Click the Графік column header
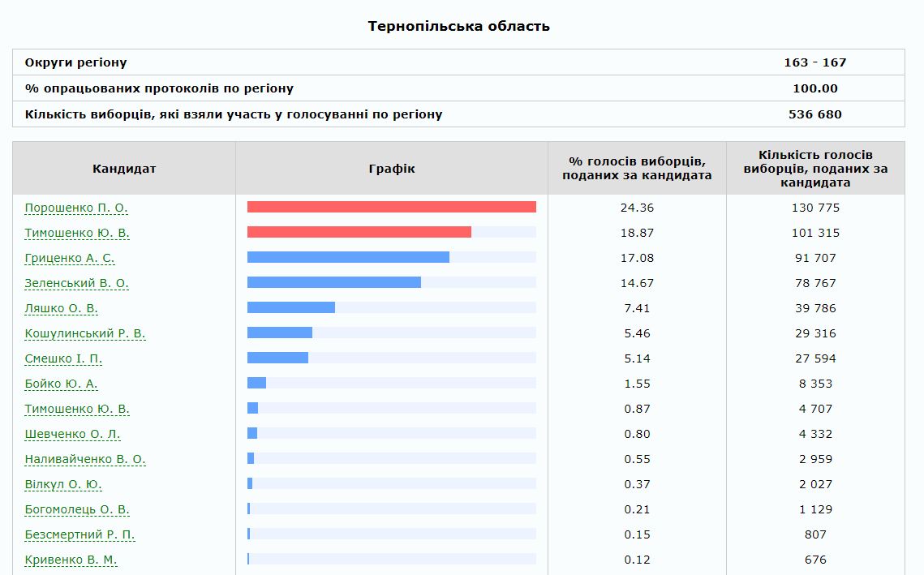This screenshot has width=924, height=575. 391,169
